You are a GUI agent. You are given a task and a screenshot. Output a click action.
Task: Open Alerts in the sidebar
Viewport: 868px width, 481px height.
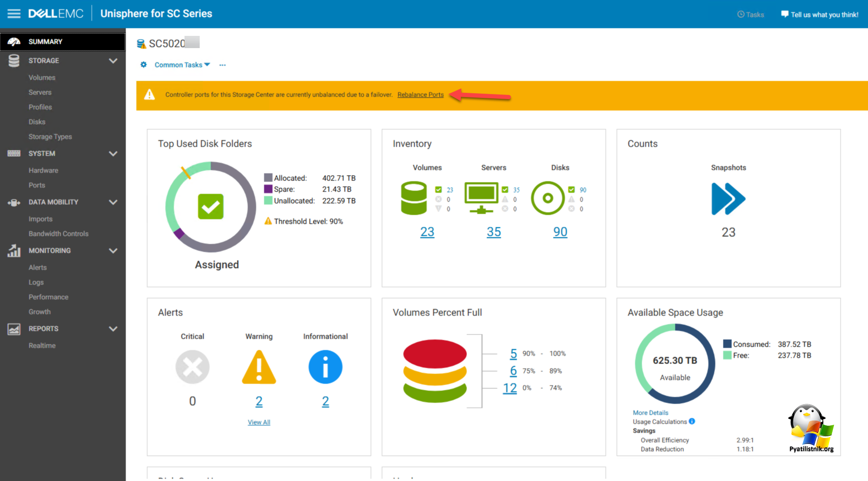(x=38, y=268)
